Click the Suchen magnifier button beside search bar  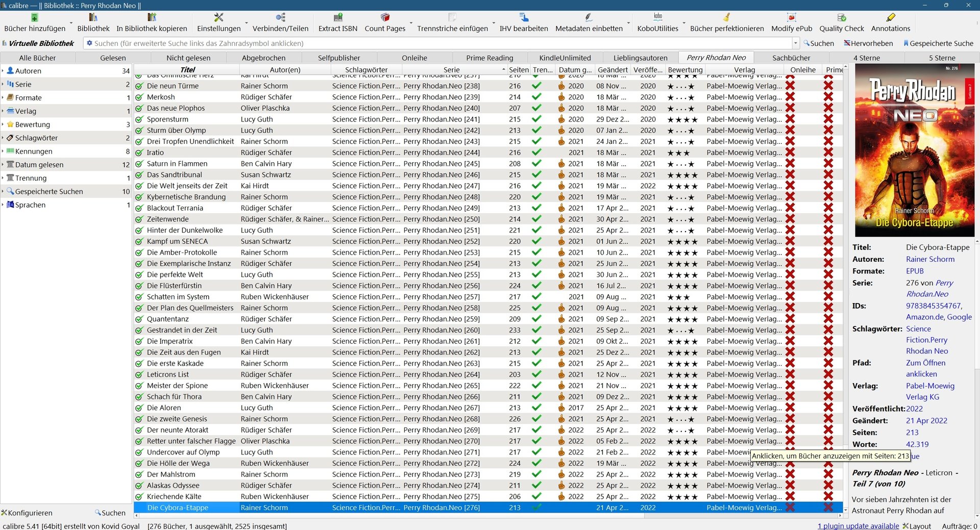(819, 43)
